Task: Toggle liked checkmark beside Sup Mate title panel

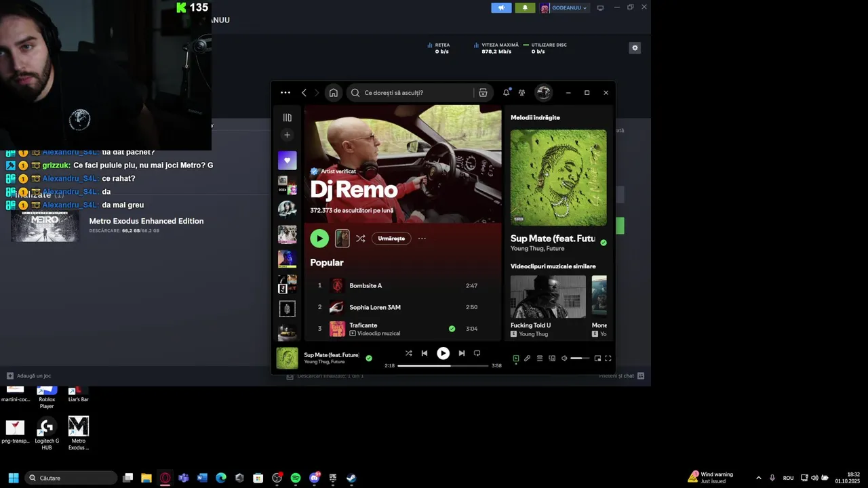Action: pos(604,243)
